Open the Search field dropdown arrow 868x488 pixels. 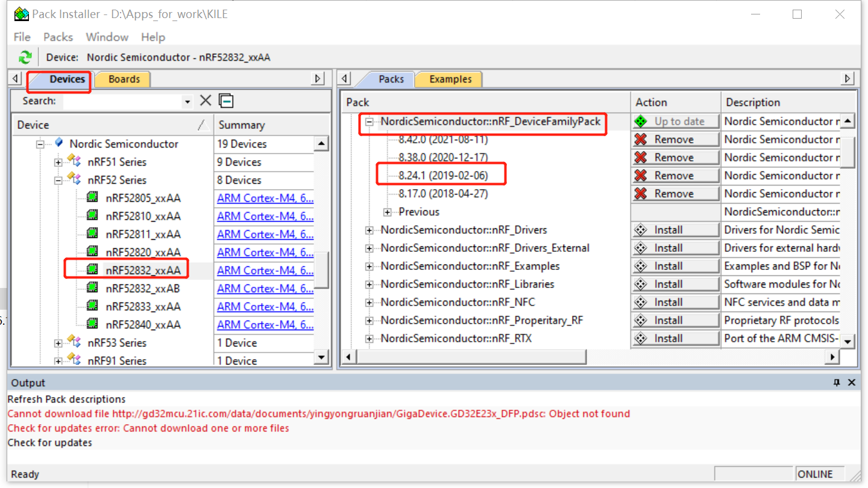click(187, 102)
